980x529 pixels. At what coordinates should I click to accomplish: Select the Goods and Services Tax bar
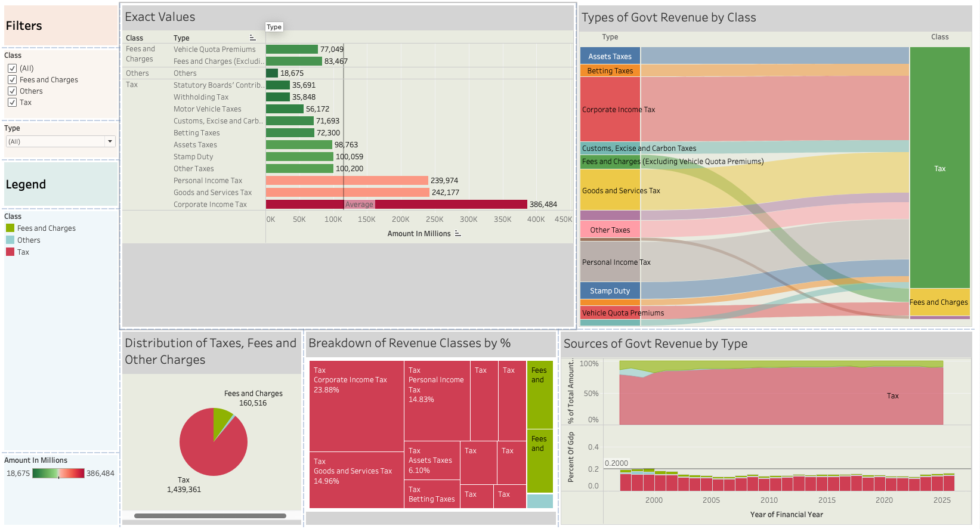pos(347,193)
